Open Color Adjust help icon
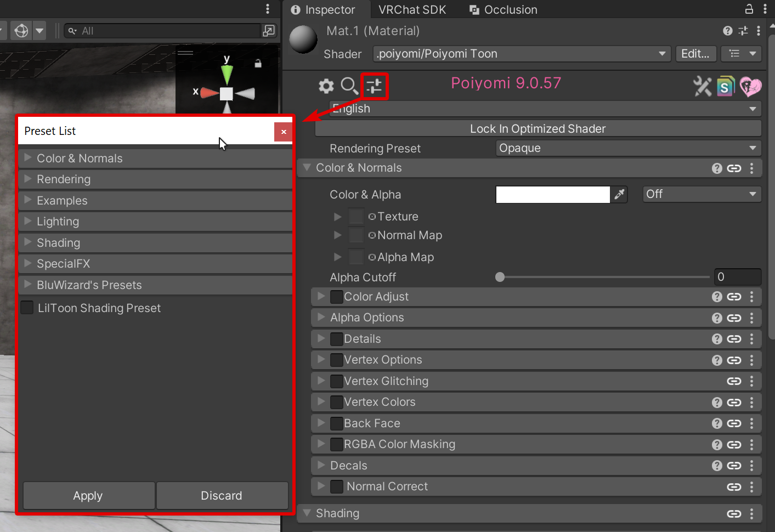Image resolution: width=775 pixels, height=532 pixels. [717, 297]
